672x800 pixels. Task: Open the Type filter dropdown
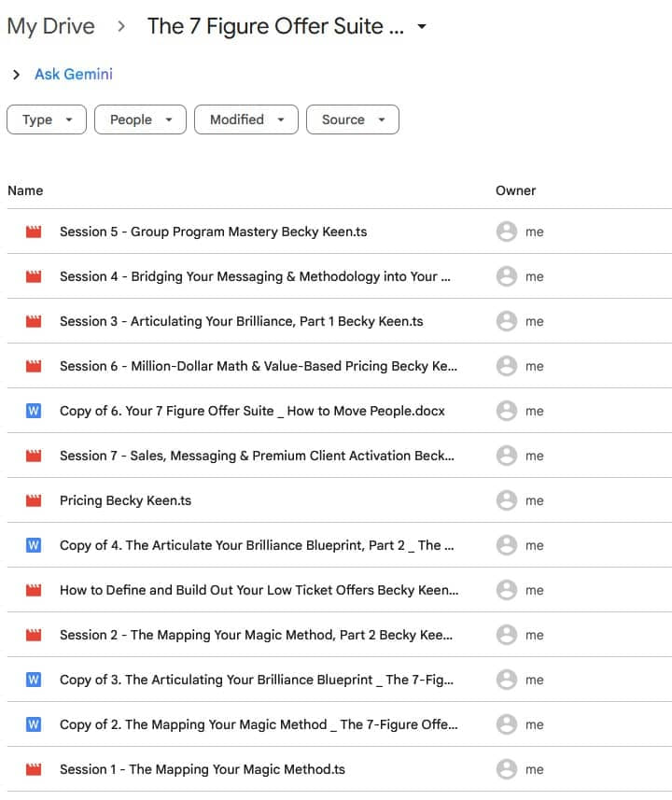tap(47, 119)
